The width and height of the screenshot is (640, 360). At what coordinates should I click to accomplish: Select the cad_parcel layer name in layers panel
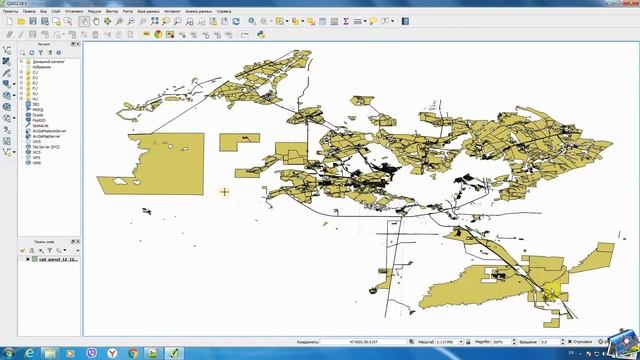pyautogui.click(x=58, y=259)
